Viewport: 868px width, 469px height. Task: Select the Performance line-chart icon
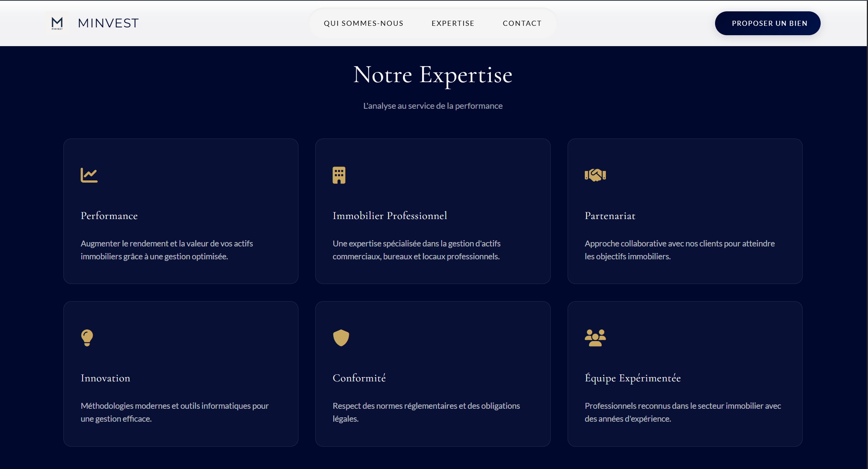[89, 175]
